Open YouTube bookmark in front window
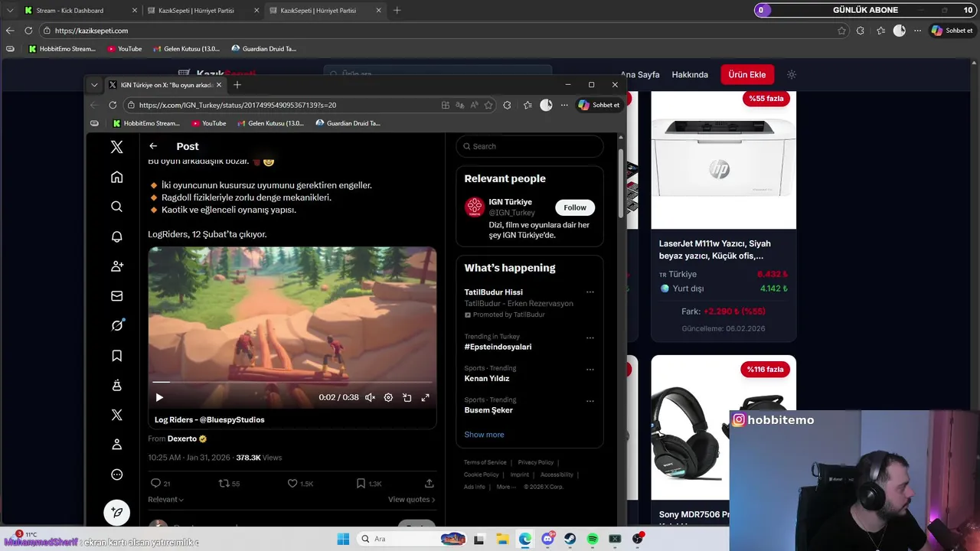This screenshot has width=980, height=551. click(208, 123)
